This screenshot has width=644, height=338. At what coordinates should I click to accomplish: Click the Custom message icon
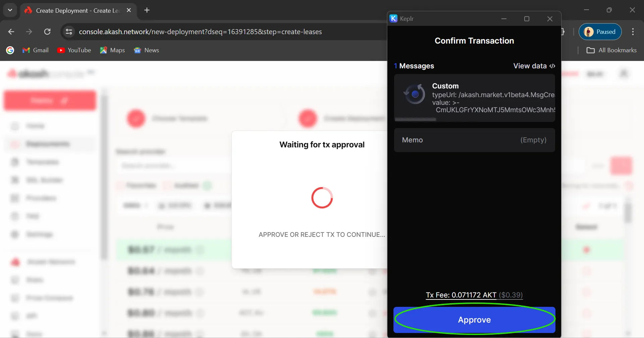(415, 94)
